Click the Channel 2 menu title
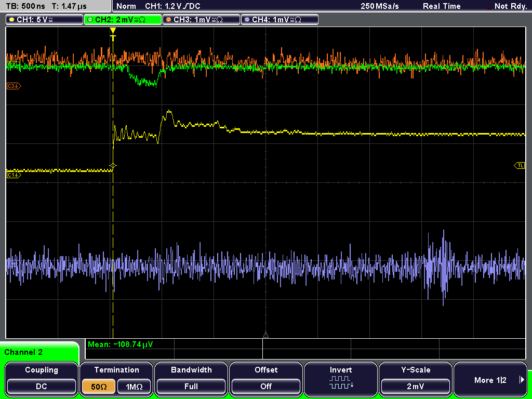The height and width of the screenshot is (399, 532). tap(23, 352)
